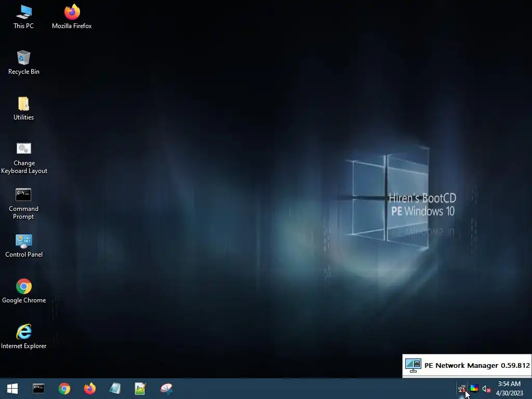This screenshot has width=532, height=399.
Task: Click the taskbar clock showing 3:54 AM
Action: tap(509, 389)
